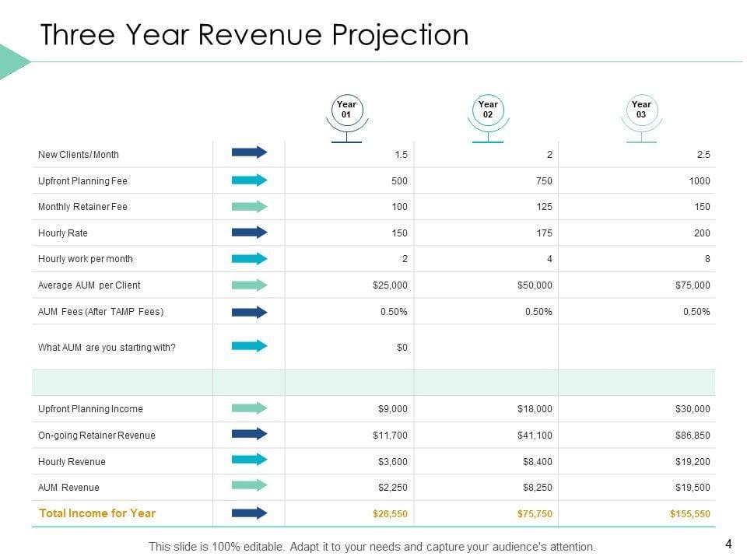Select the What AUM are you starting with label
This screenshot has height=560, width=747.
point(107,348)
